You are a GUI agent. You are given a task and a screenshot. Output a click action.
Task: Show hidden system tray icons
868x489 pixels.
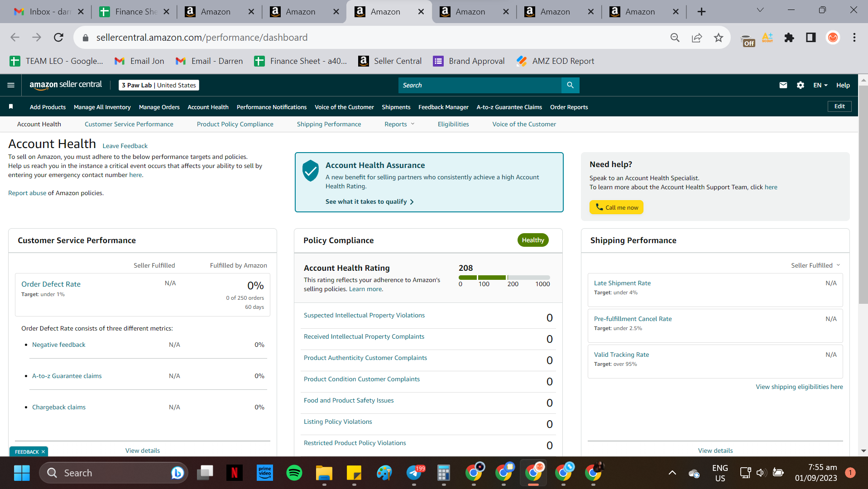[672, 473]
